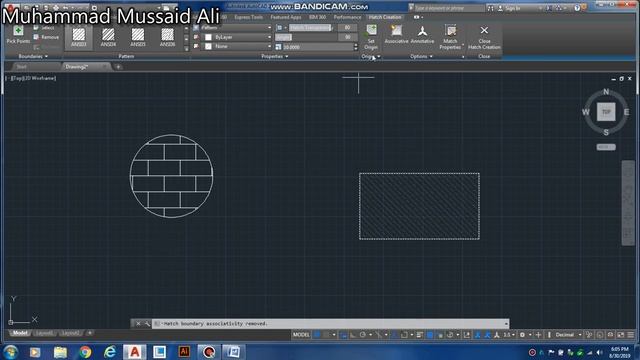
Task: Expand the Options panel
Action: pyautogui.click(x=422, y=56)
